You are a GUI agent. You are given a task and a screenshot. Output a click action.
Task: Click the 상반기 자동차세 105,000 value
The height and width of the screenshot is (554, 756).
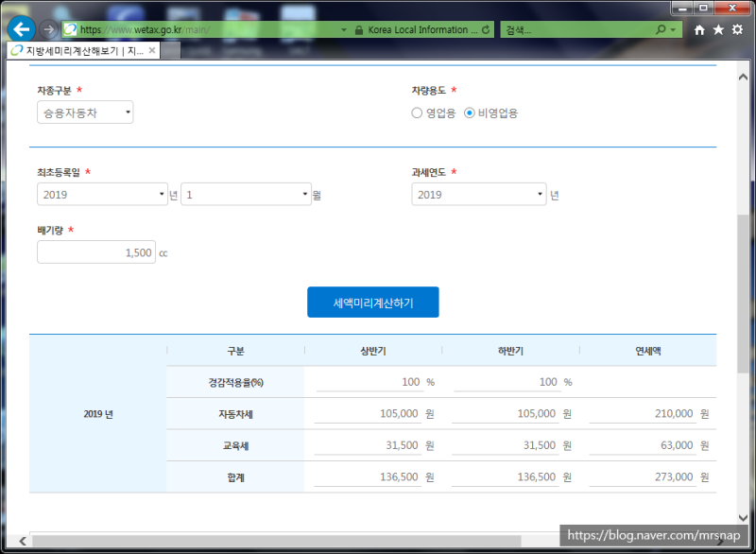(x=399, y=413)
